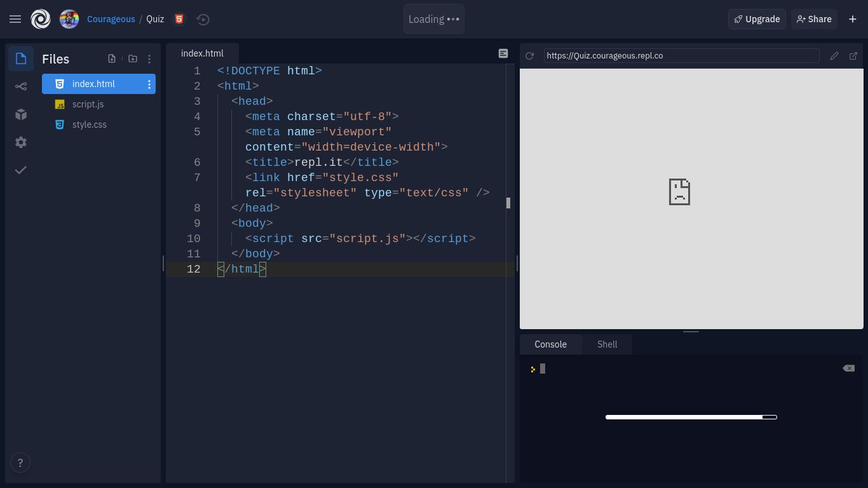The image size is (868, 488).
Task: Click the "script.js" string in line 10
Action: pos(367,238)
